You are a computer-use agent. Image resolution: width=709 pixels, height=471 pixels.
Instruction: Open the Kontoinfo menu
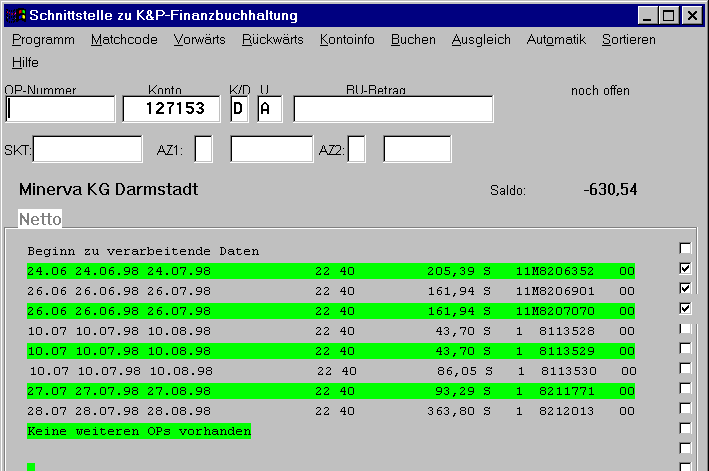point(347,40)
